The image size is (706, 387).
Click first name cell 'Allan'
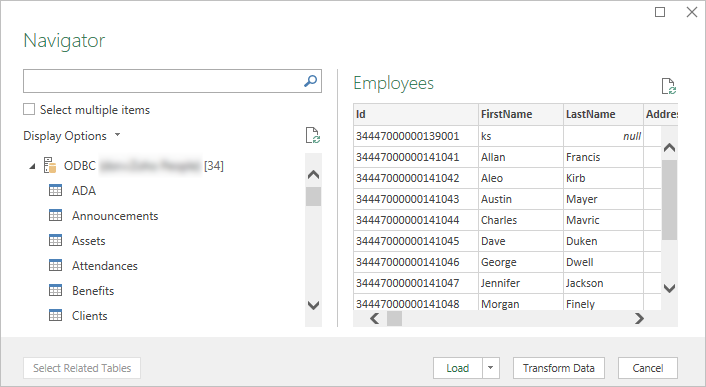(x=520, y=157)
